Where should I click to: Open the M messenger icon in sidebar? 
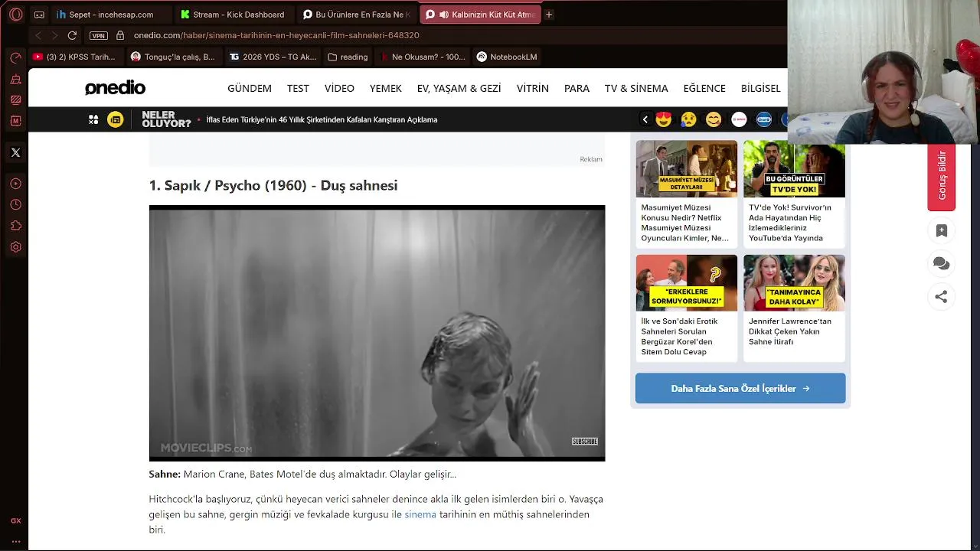click(15, 121)
